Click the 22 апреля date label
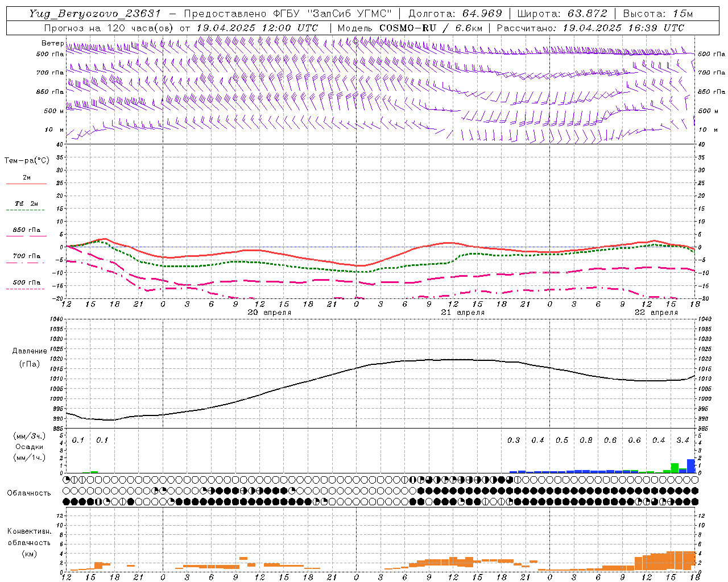This screenshot has width=728, height=582. 656,313
